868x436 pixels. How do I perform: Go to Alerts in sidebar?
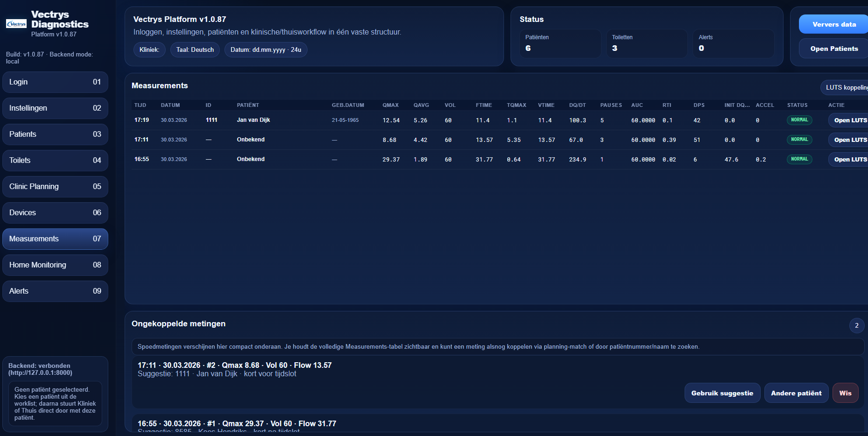55,291
